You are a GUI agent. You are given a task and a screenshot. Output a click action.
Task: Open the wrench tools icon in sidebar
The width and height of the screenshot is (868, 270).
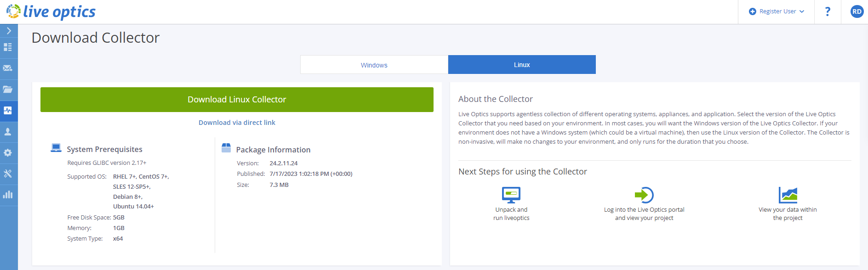pos(8,174)
